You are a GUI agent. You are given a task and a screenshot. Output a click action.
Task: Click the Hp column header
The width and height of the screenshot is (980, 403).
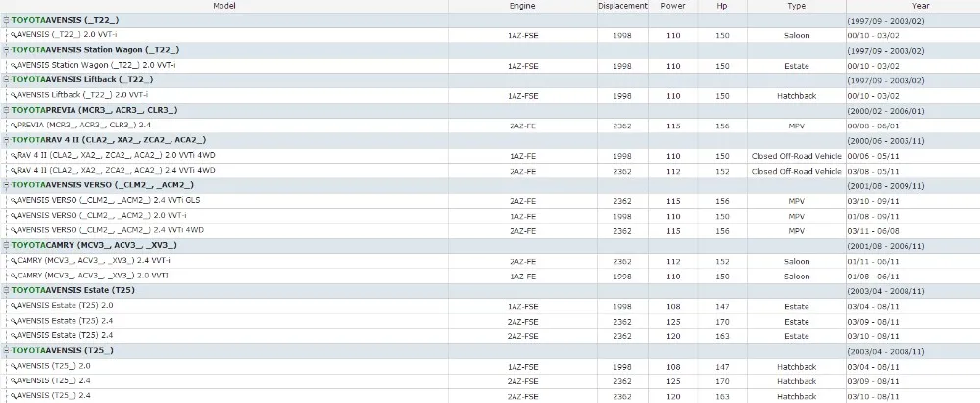(722, 6)
